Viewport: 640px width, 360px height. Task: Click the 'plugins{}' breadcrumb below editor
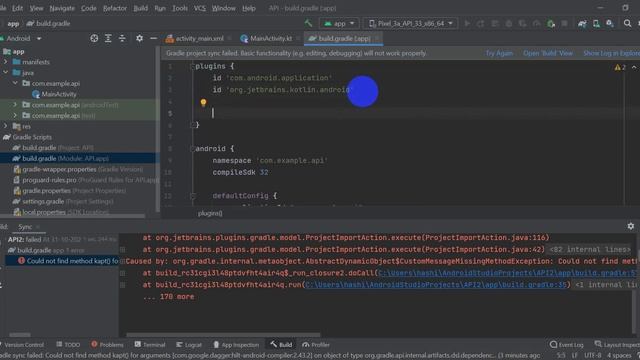pyautogui.click(x=210, y=213)
